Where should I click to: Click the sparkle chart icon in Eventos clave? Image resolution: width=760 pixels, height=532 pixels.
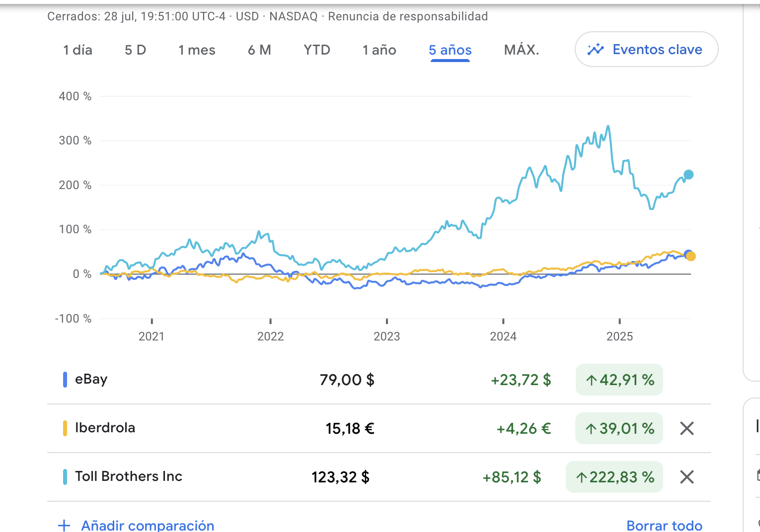click(595, 49)
